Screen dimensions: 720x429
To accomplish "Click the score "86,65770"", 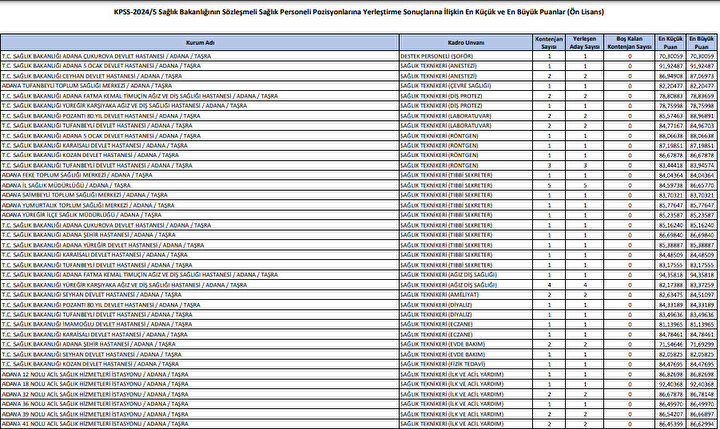I will [701, 185].
